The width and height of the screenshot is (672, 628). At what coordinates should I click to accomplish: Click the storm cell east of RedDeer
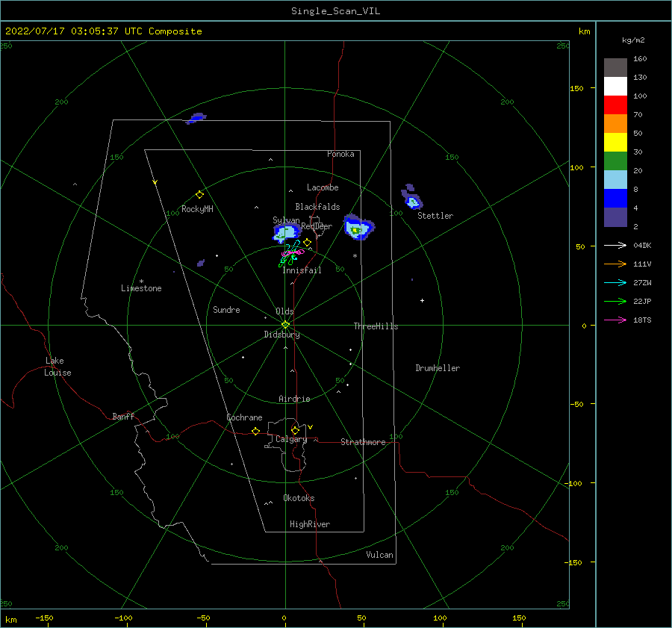[358, 228]
